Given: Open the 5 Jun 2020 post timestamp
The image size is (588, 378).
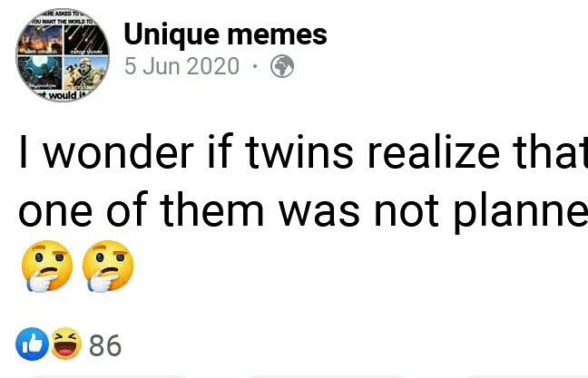Looking at the screenshot, I should [181, 66].
